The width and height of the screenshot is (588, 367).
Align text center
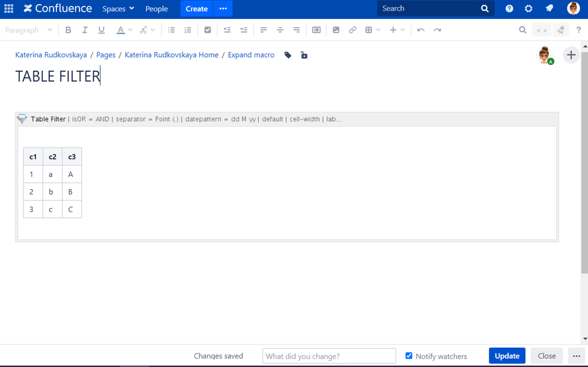[x=280, y=30]
